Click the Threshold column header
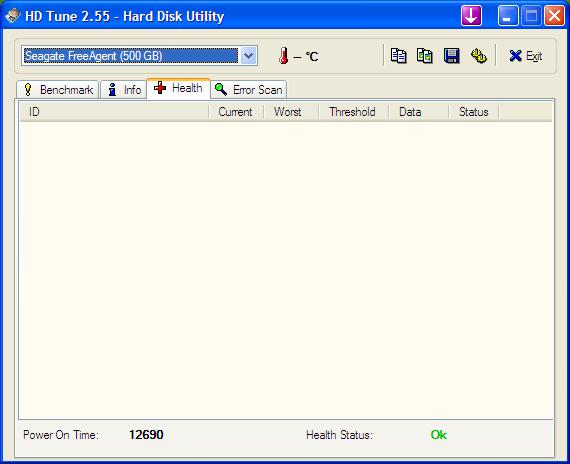This screenshot has height=464, width=570. (353, 112)
